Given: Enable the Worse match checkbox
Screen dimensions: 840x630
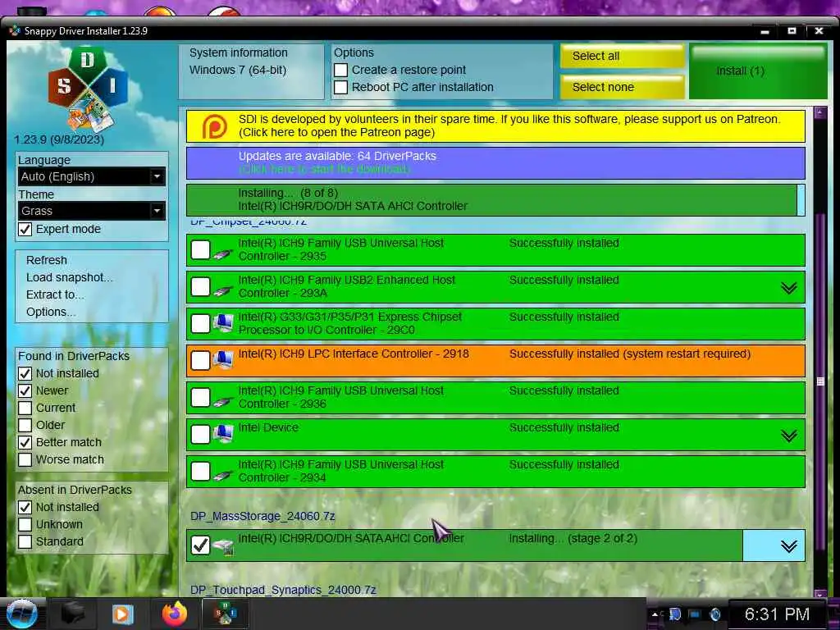Looking at the screenshot, I should (25, 459).
